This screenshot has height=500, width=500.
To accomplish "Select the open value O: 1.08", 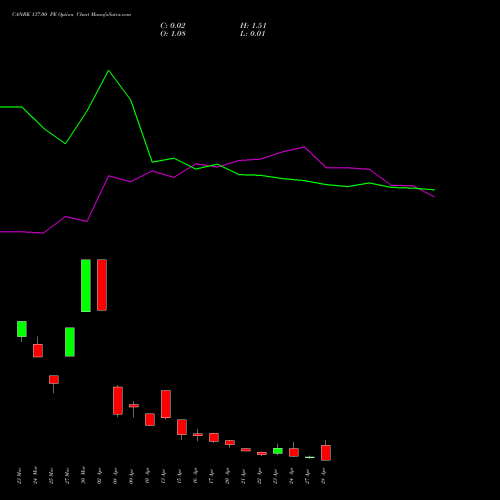I will click(x=173, y=34).
